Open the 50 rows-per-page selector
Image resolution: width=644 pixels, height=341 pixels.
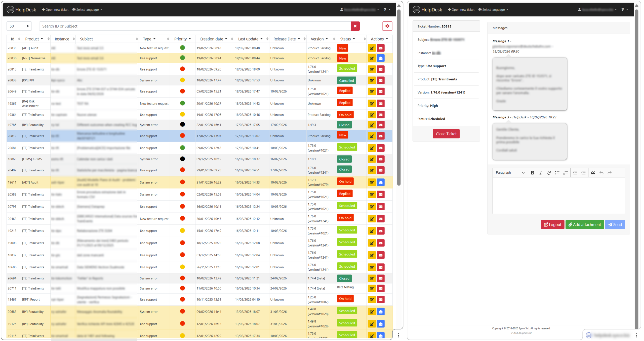(19, 26)
